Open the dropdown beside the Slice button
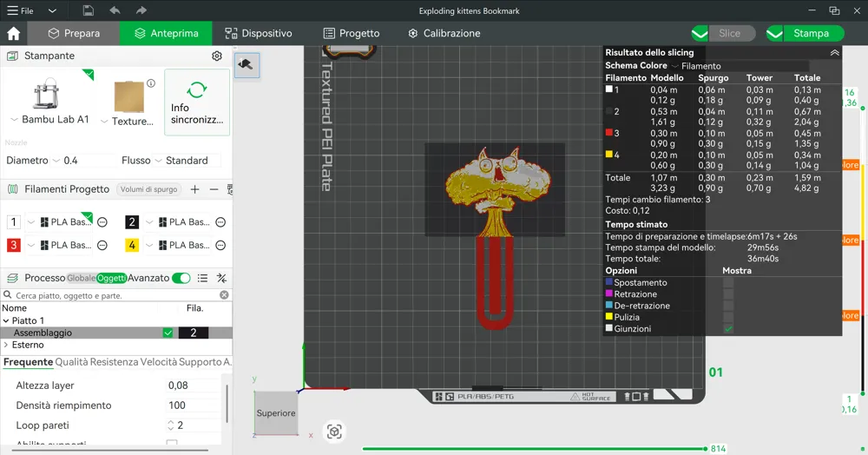The height and width of the screenshot is (455, 868). tap(700, 33)
